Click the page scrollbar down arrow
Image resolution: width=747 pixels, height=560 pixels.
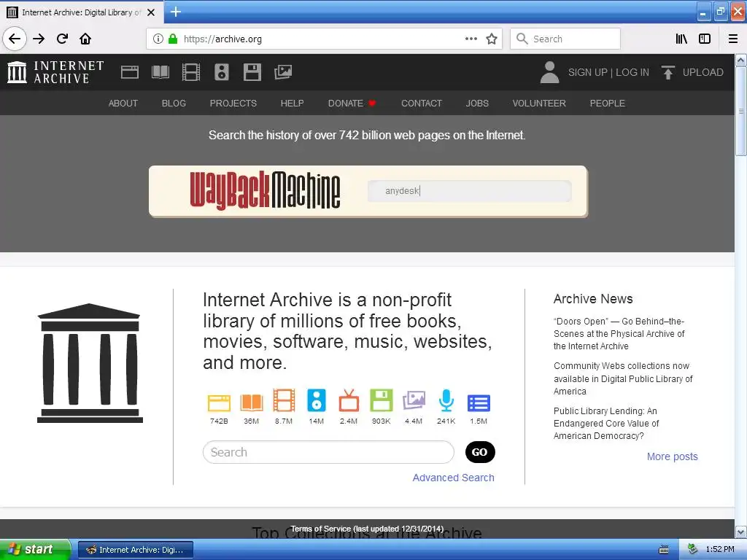741,532
